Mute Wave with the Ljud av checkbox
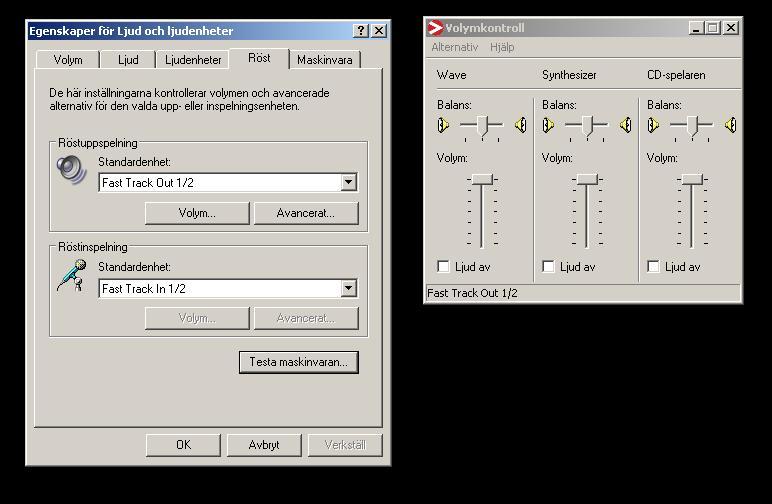The height and width of the screenshot is (504, 772). pos(443,266)
